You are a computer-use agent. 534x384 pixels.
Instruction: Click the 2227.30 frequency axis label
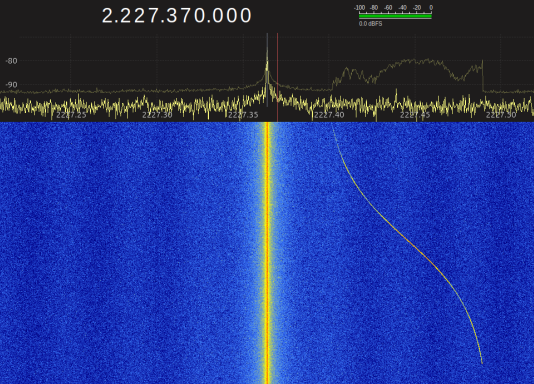[157, 115]
